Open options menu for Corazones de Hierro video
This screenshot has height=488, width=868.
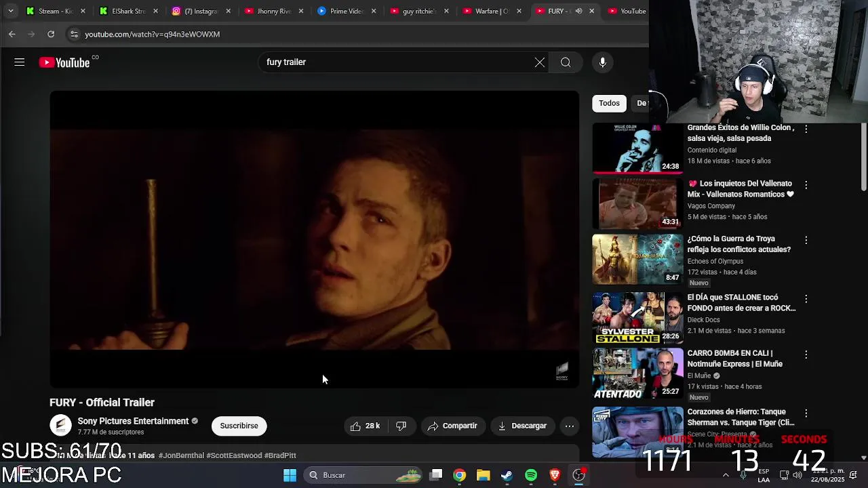point(806,413)
